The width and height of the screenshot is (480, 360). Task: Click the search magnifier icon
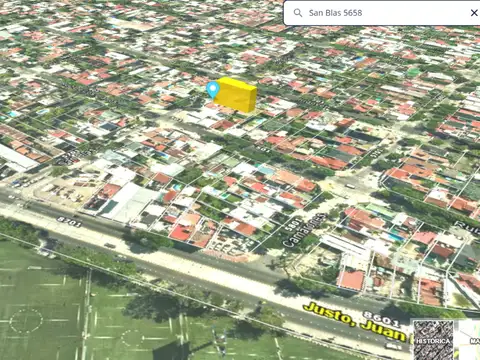[x=298, y=13]
